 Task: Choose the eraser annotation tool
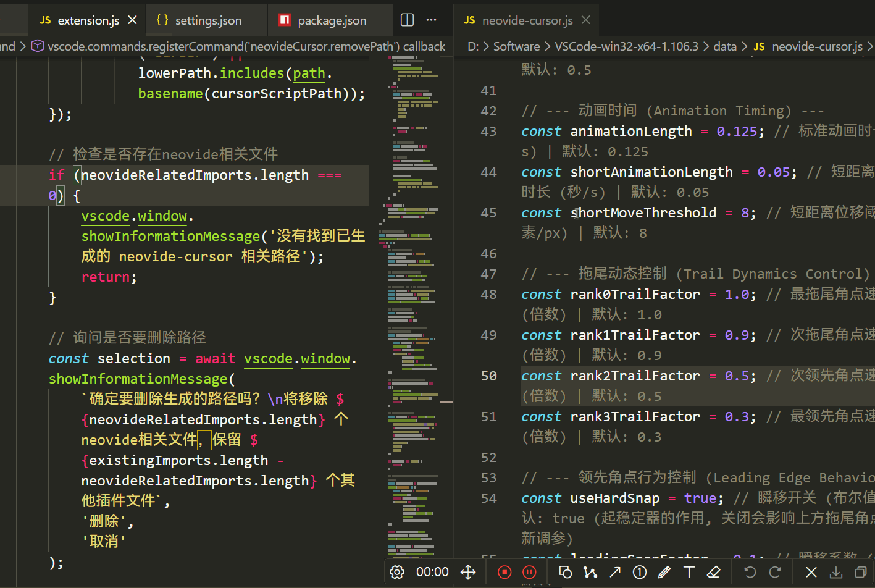point(714,572)
